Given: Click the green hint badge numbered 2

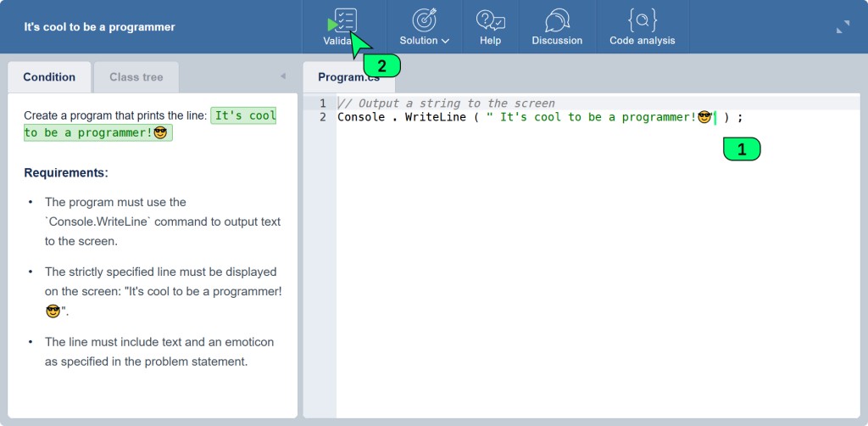Looking at the screenshot, I should [381, 65].
